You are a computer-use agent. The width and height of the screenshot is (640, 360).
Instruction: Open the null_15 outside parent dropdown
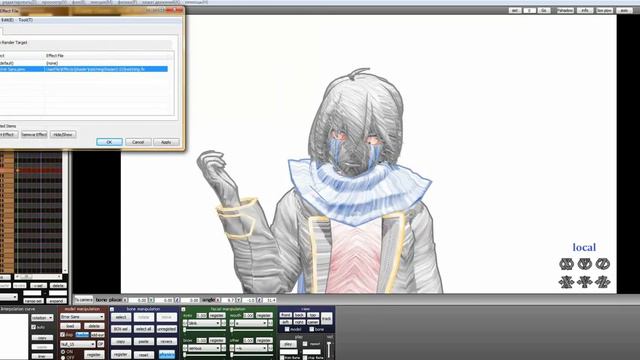(78, 344)
